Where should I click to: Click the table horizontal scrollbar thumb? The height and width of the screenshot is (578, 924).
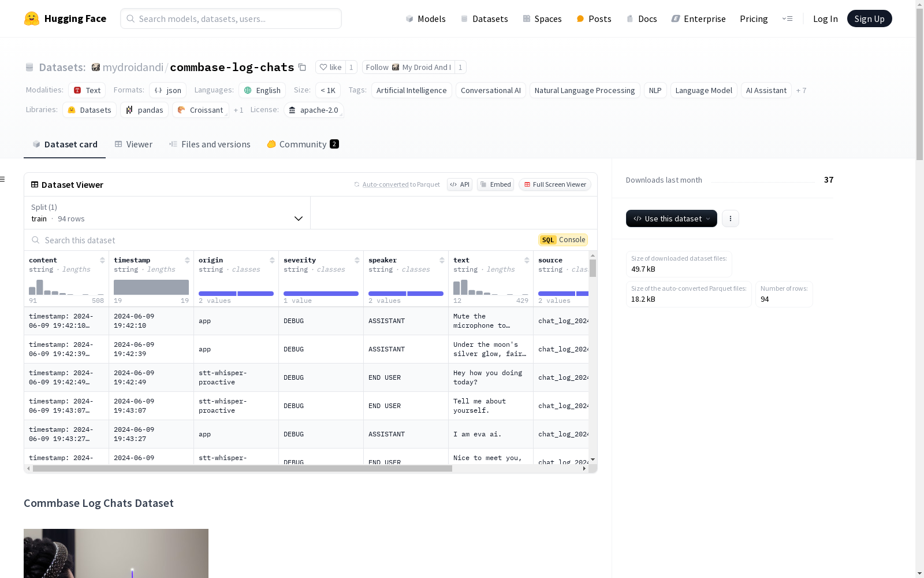pyautogui.click(x=243, y=469)
